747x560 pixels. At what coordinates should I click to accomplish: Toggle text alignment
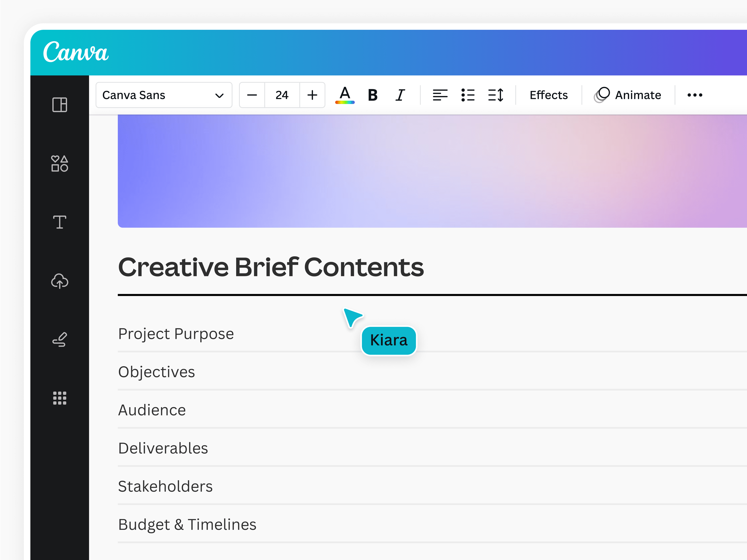[x=440, y=95]
